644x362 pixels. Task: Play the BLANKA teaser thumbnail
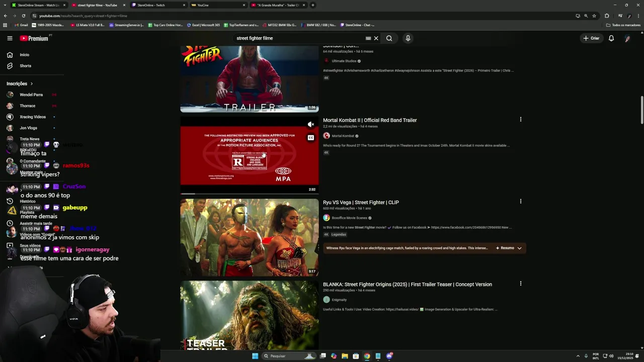250,315
